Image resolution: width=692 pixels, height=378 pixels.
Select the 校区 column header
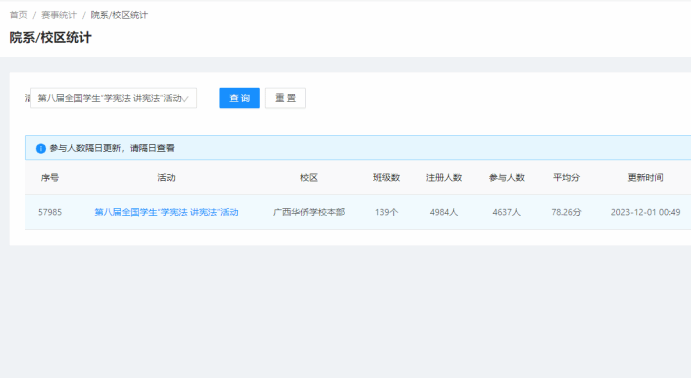(x=309, y=178)
